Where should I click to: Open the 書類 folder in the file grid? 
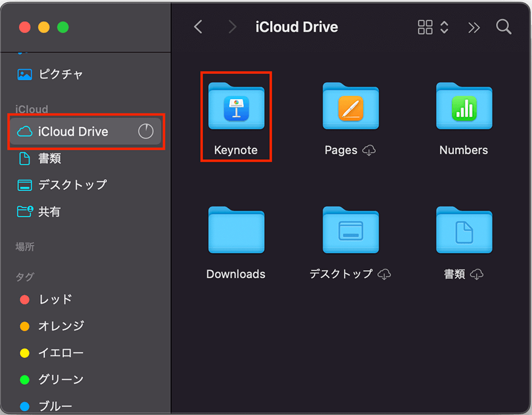pos(463,232)
